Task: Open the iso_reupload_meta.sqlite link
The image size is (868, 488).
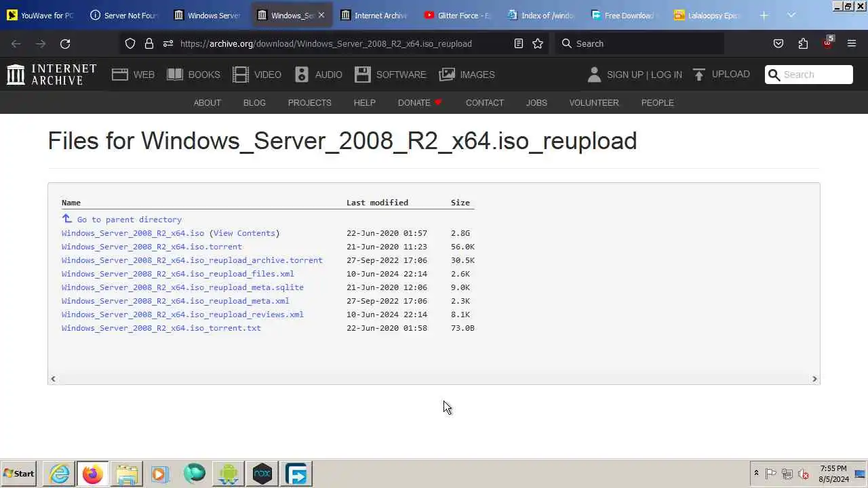Action: coord(182,287)
